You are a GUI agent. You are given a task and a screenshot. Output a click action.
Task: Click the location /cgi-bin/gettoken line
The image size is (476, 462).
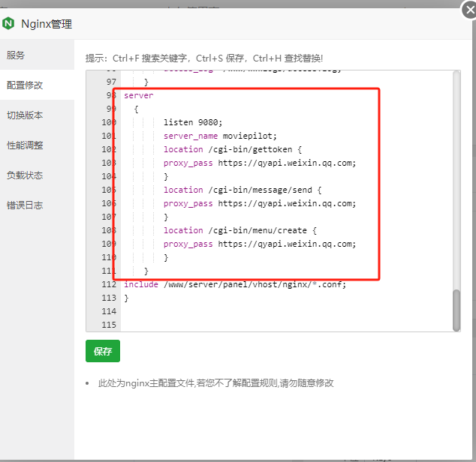232,149
